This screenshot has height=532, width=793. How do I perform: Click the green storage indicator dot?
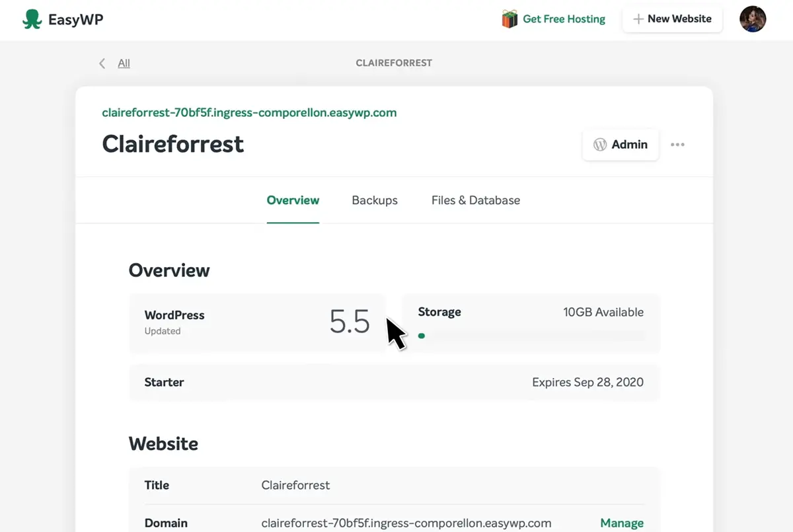coord(422,336)
